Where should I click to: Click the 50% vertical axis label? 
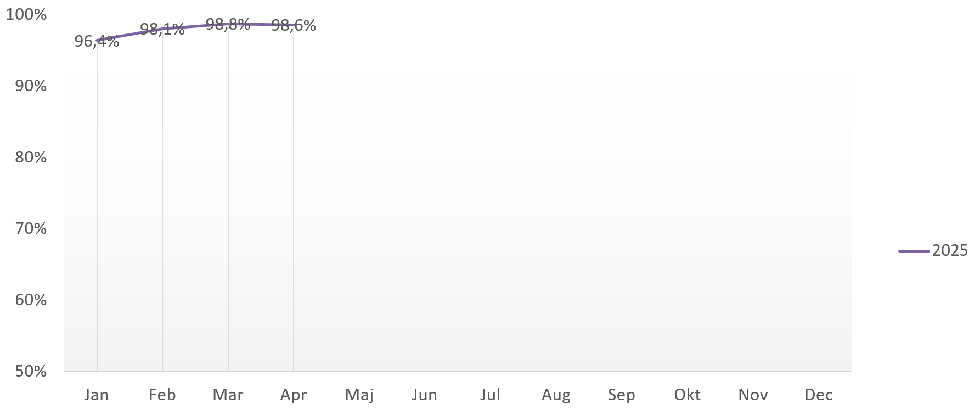[31, 372]
